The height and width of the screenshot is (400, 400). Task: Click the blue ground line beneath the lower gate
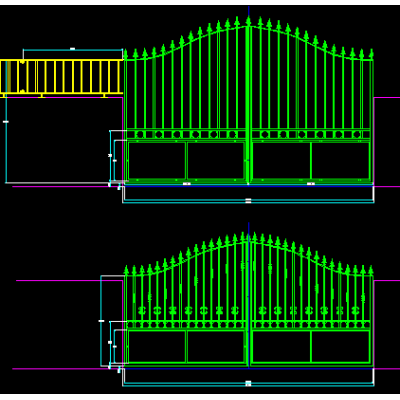coord(248,368)
